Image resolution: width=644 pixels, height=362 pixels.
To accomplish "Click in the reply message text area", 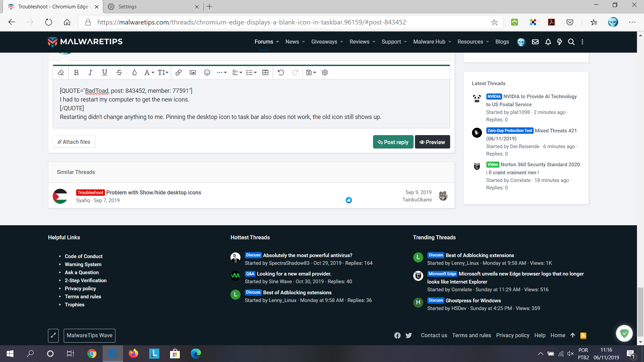I will click(x=251, y=104).
